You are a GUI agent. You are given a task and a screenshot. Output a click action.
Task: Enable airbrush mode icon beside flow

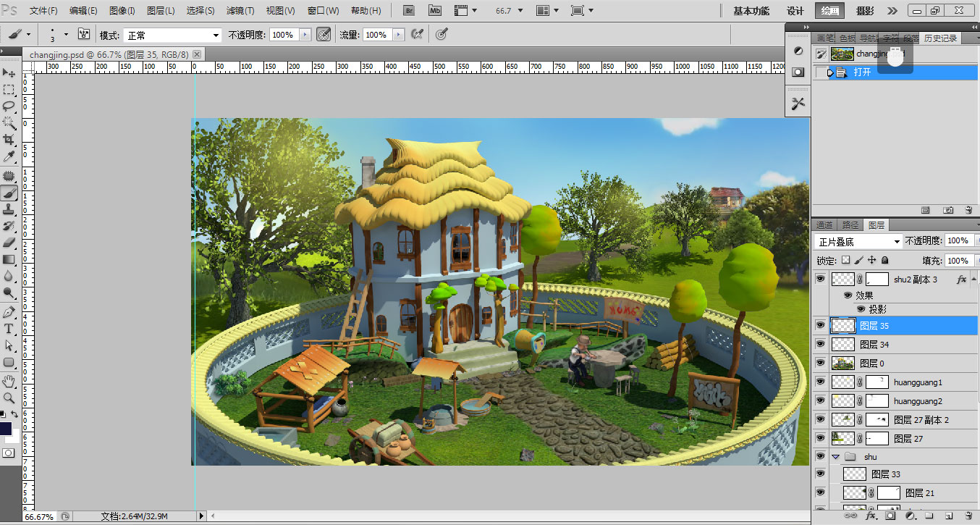(x=417, y=34)
